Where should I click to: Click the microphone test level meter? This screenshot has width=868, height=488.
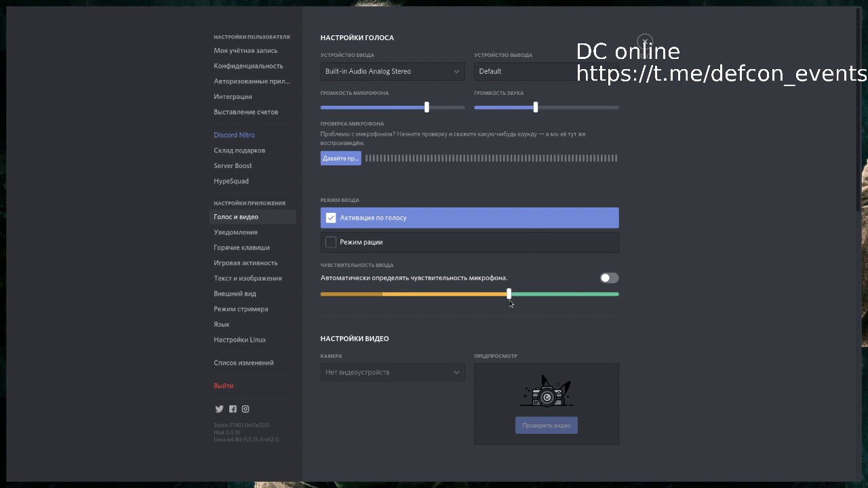(491, 158)
